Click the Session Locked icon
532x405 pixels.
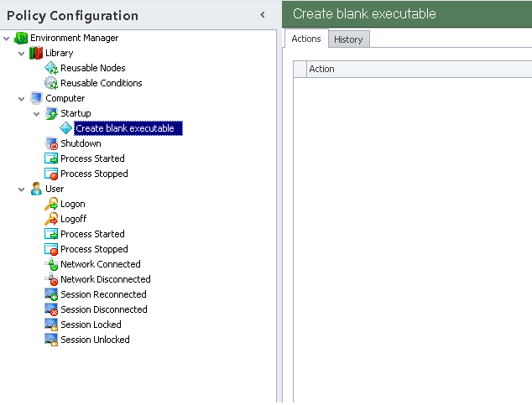[x=51, y=325]
